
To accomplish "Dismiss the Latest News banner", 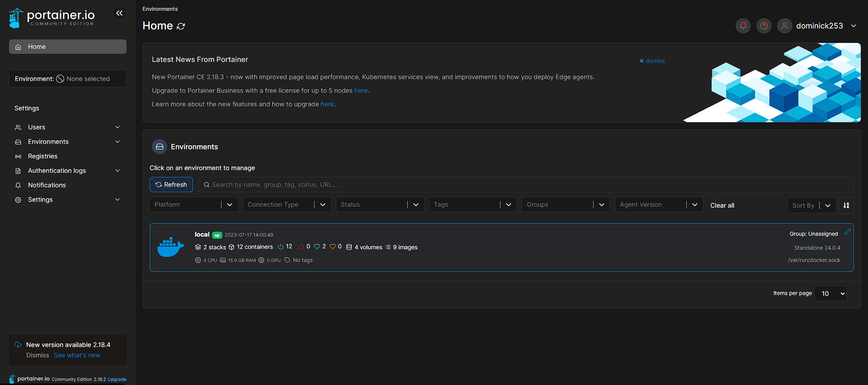I will pyautogui.click(x=652, y=61).
